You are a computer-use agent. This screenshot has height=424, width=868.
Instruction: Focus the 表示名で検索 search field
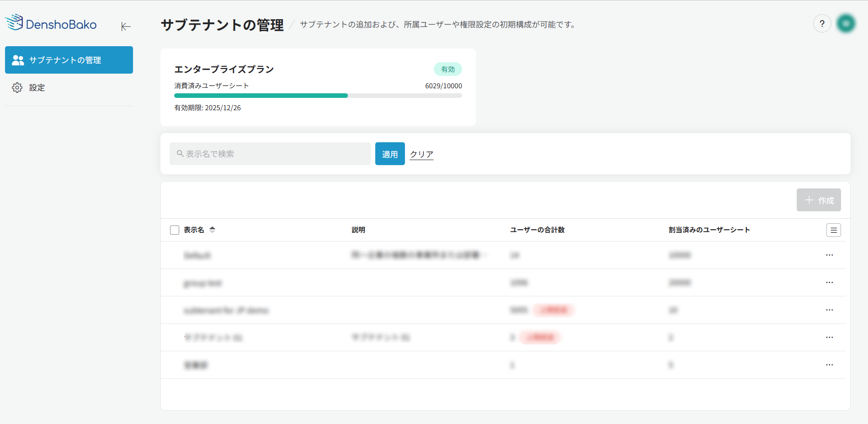pos(270,154)
